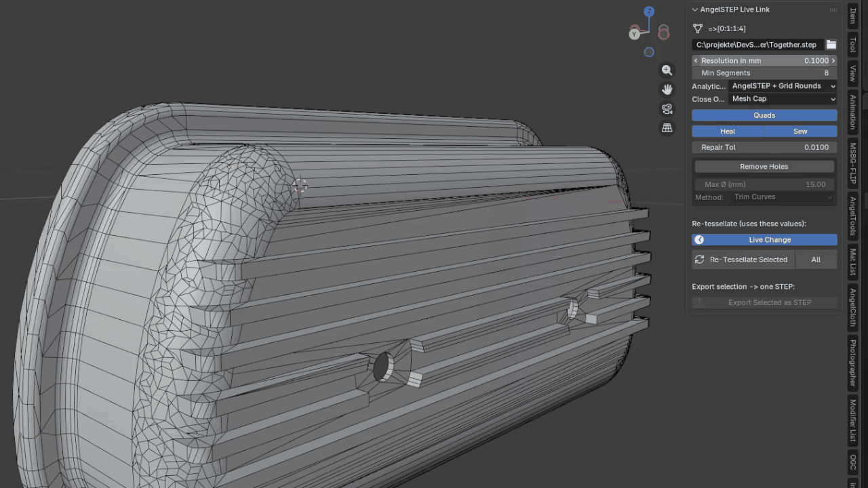Click the negative Z axis gizmo circle
The image size is (868, 488).
(649, 52)
